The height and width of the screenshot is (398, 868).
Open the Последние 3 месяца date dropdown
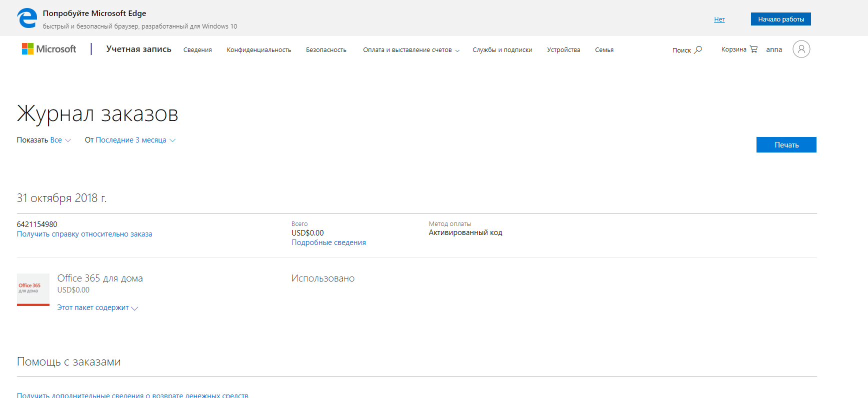tap(135, 140)
